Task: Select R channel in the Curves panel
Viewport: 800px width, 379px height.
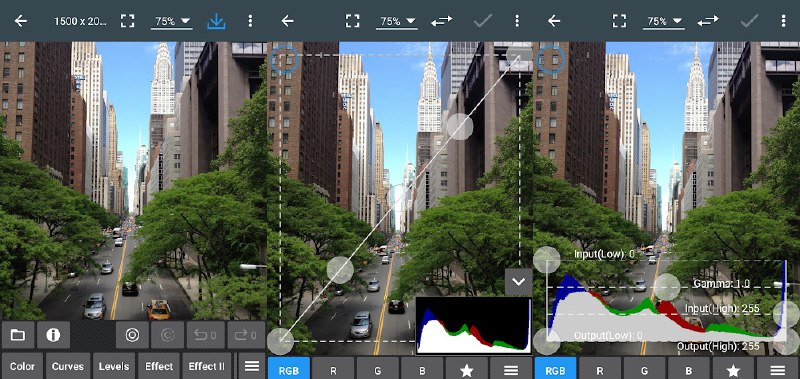Action: 333,371
